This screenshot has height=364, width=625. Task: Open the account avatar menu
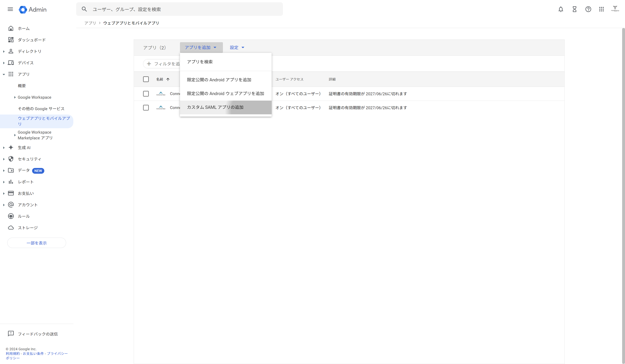coord(615,9)
